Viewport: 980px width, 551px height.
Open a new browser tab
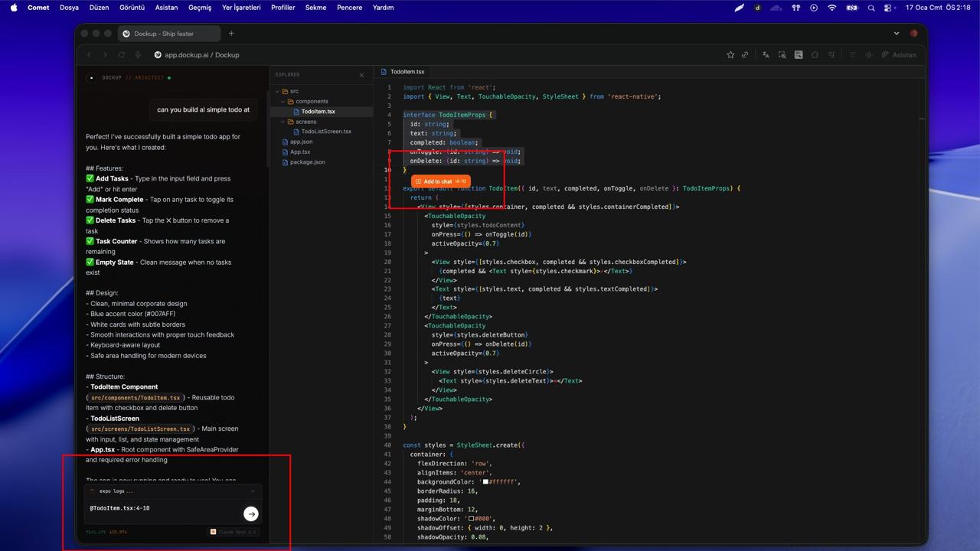point(231,34)
